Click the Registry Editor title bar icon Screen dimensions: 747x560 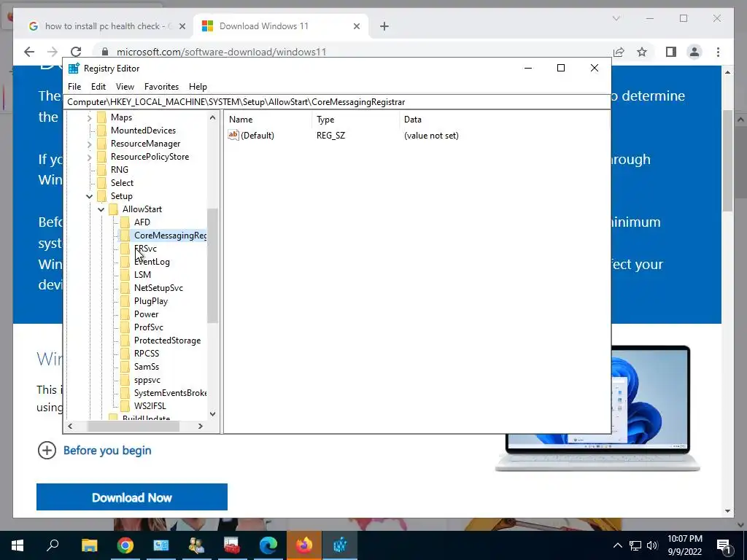click(74, 69)
